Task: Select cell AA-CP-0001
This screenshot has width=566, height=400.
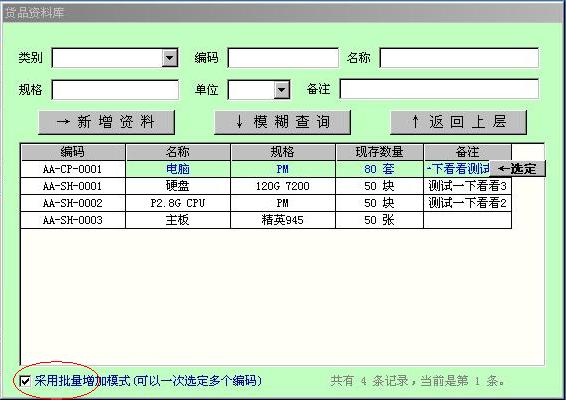Action: click(73, 169)
